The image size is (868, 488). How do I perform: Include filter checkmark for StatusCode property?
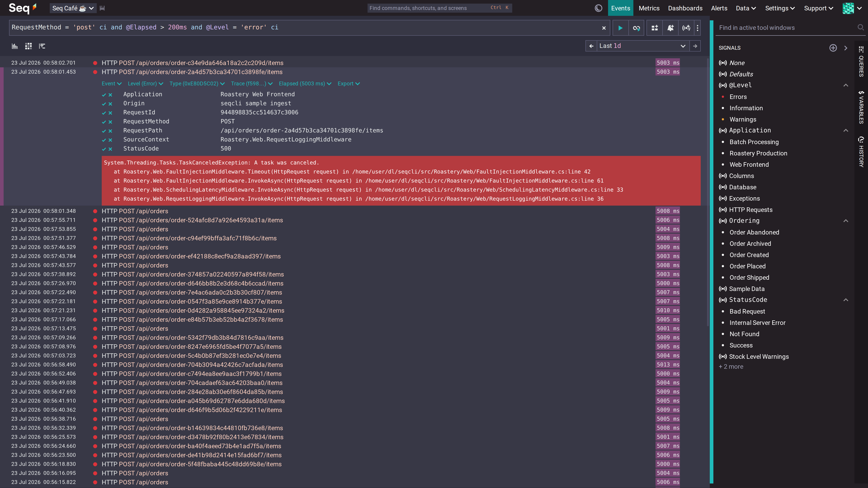pyautogui.click(x=104, y=149)
